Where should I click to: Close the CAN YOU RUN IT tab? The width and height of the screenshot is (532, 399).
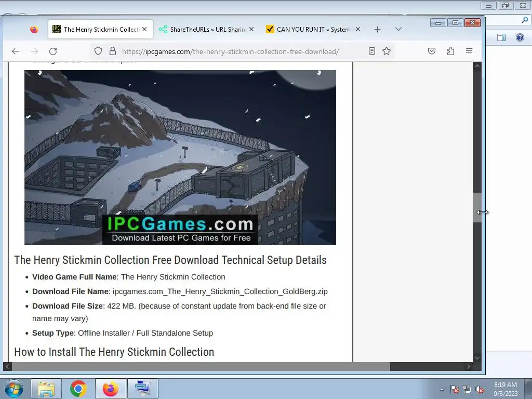pos(358,30)
